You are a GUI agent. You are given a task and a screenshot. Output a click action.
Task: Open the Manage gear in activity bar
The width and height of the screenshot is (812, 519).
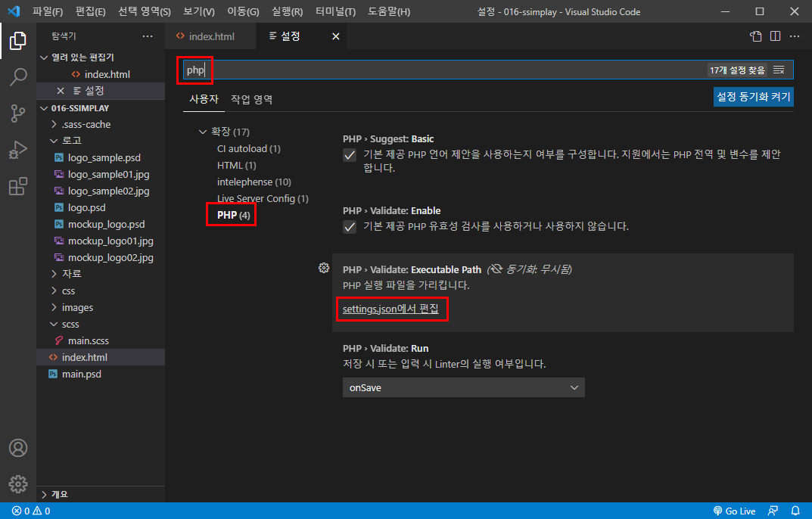17,484
